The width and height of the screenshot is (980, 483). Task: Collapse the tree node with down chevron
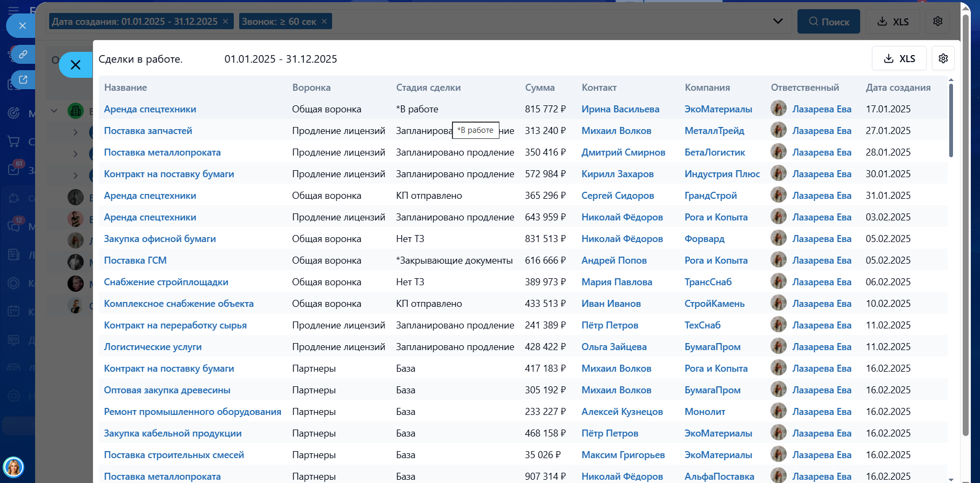point(54,111)
